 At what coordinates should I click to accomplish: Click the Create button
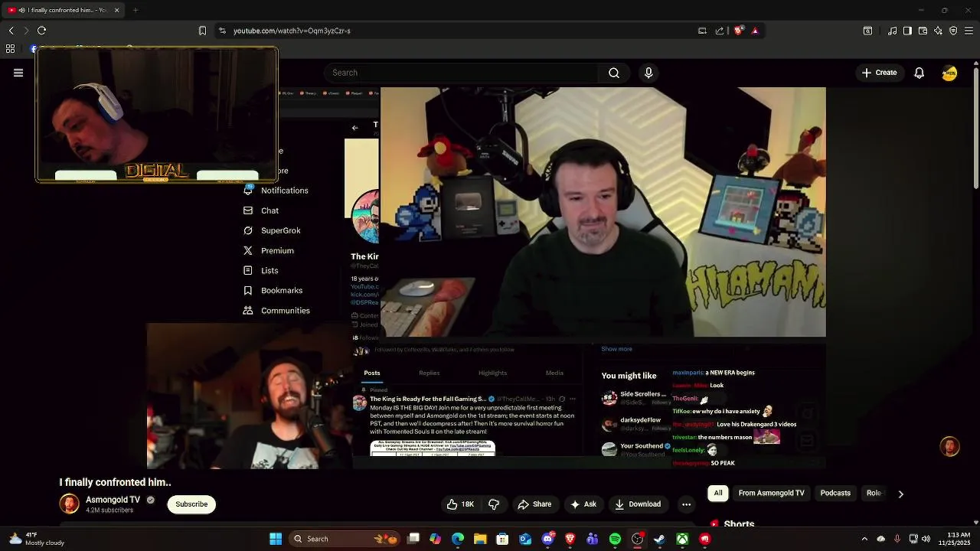(x=879, y=73)
